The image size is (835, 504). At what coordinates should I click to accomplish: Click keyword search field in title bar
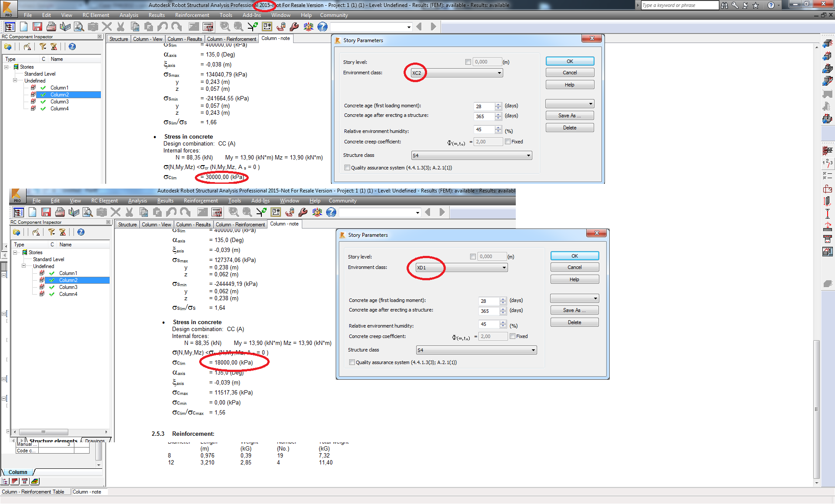point(679,5)
